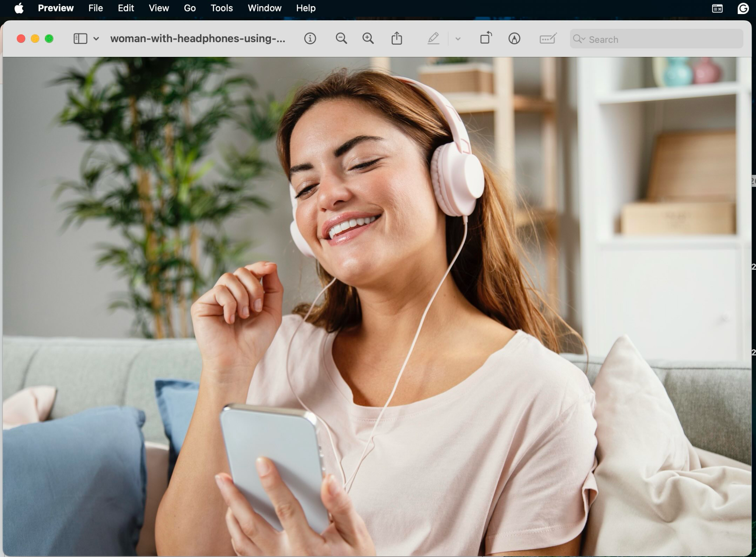This screenshot has height=557, width=756.
Task: Open the Edit menu
Action: click(126, 8)
